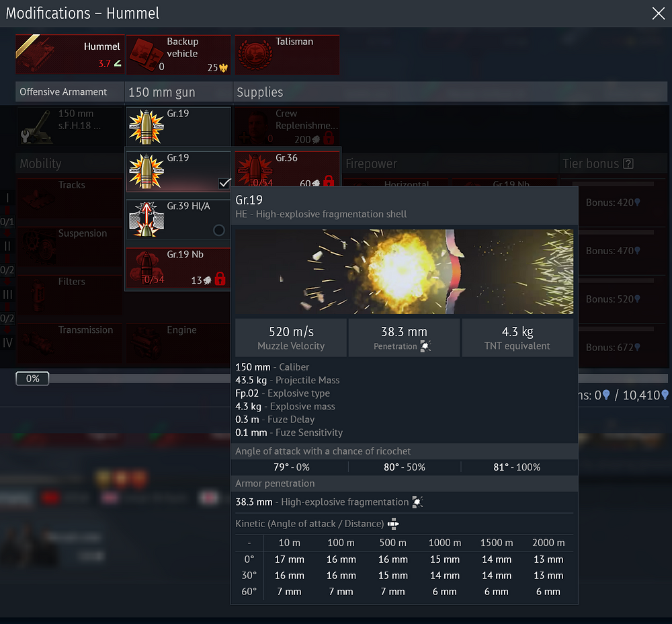Choose the Gr.39 HI/A shell radio button
The height and width of the screenshot is (624, 672).
point(219,230)
